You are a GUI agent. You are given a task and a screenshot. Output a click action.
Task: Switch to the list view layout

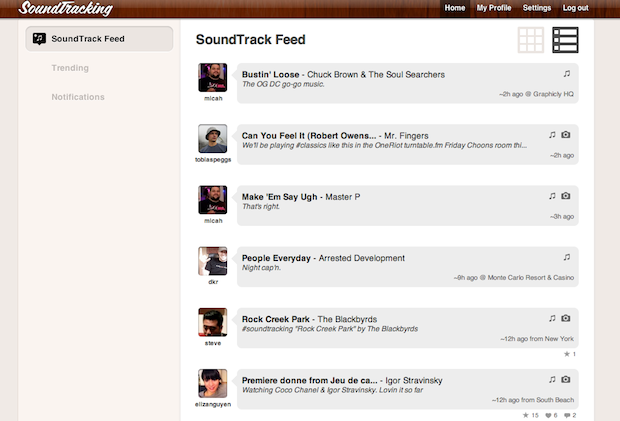tap(565, 40)
